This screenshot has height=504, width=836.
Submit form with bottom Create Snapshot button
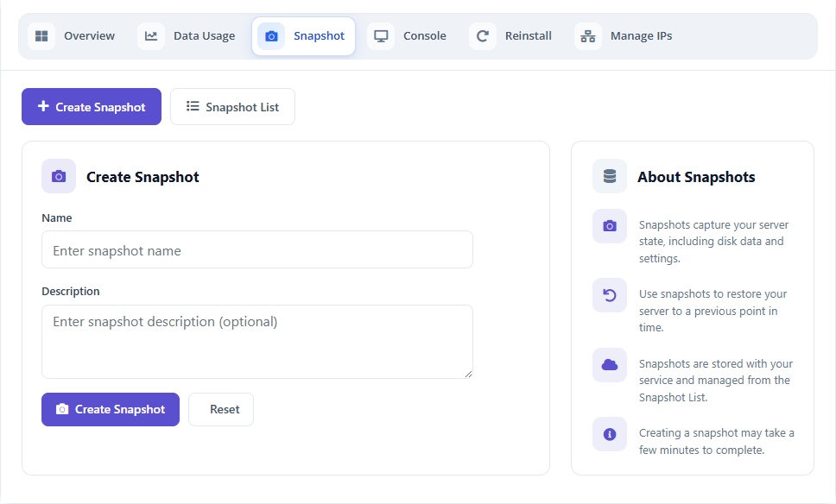click(111, 409)
